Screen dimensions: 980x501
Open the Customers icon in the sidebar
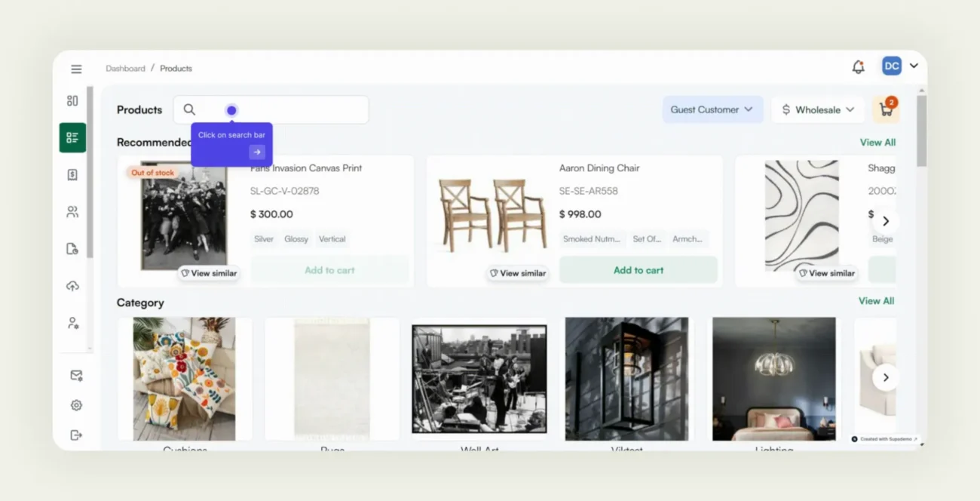coord(72,211)
